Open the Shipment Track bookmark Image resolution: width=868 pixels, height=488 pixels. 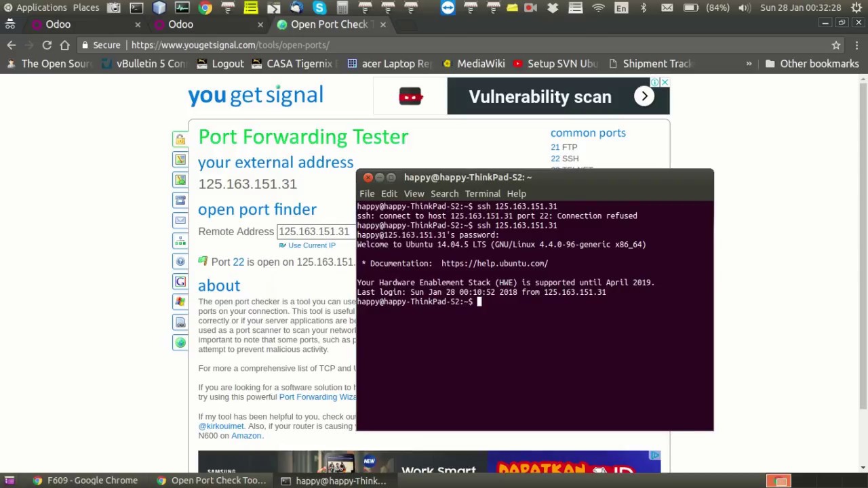point(650,64)
